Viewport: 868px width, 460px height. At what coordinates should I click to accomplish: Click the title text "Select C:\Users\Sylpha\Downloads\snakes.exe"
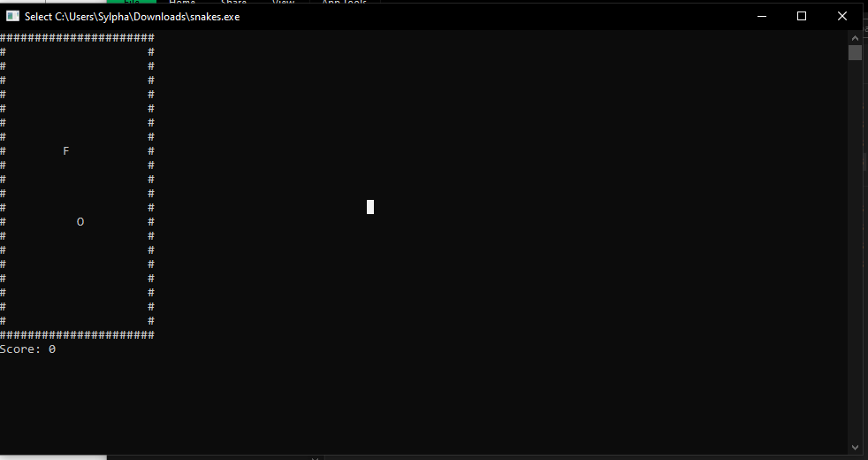pos(133,17)
